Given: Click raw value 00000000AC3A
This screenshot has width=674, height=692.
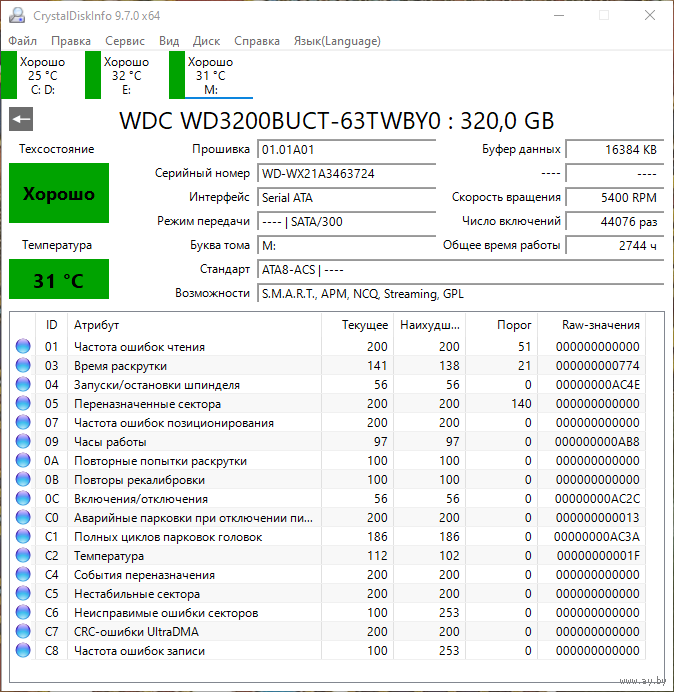Looking at the screenshot, I should pyautogui.click(x=597, y=537).
